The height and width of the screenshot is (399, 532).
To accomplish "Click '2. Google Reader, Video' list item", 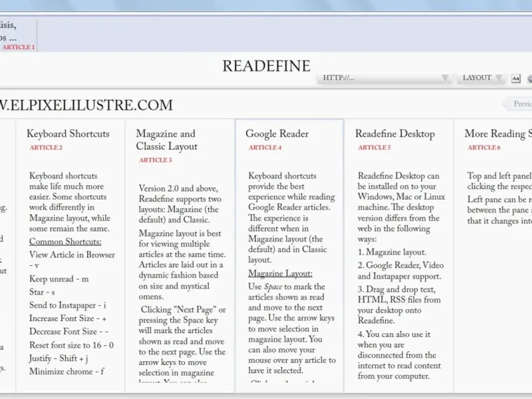I will pyautogui.click(x=401, y=271).
